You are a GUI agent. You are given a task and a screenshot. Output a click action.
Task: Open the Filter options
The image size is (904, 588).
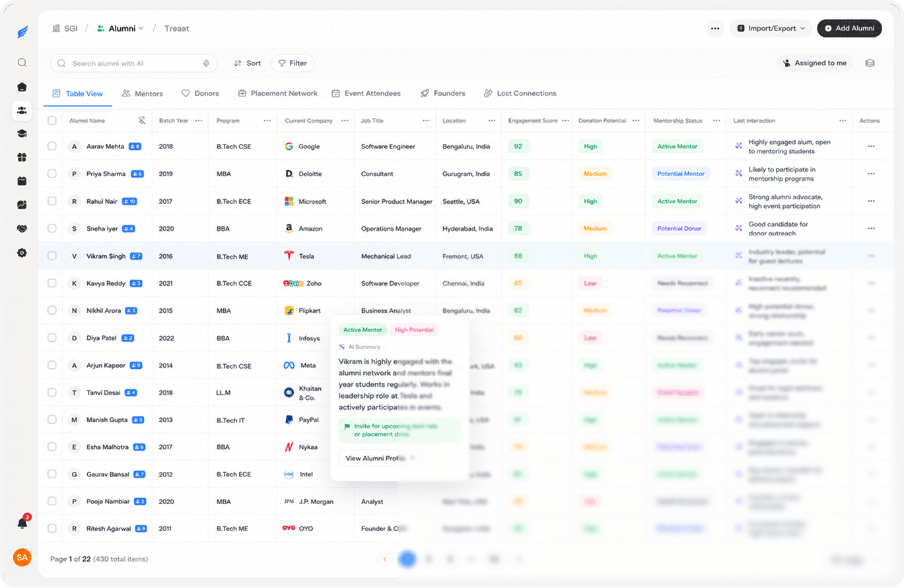tap(293, 63)
